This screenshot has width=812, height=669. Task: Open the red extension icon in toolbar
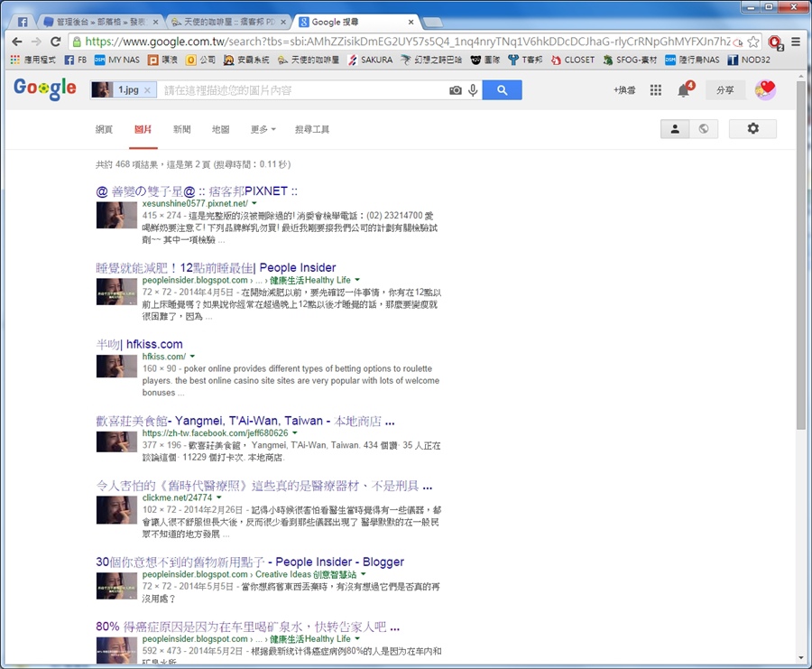click(x=775, y=42)
